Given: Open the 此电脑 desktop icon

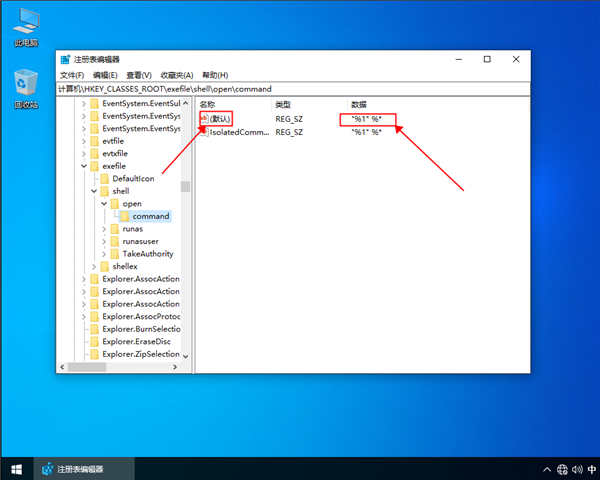Looking at the screenshot, I should 26,24.
